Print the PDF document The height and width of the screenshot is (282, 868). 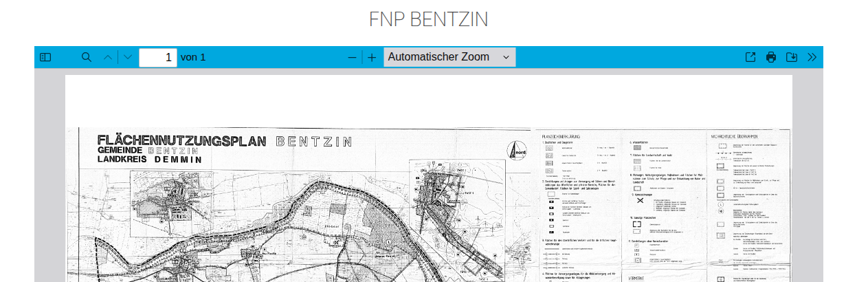pyautogui.click(x=771, y=57)
